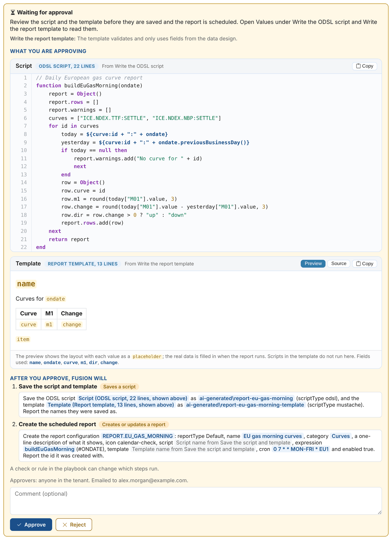The width and height of the screenshot is (392, 540).
Task: Click the 'Saves a script' tag
Action: [119, 387]
